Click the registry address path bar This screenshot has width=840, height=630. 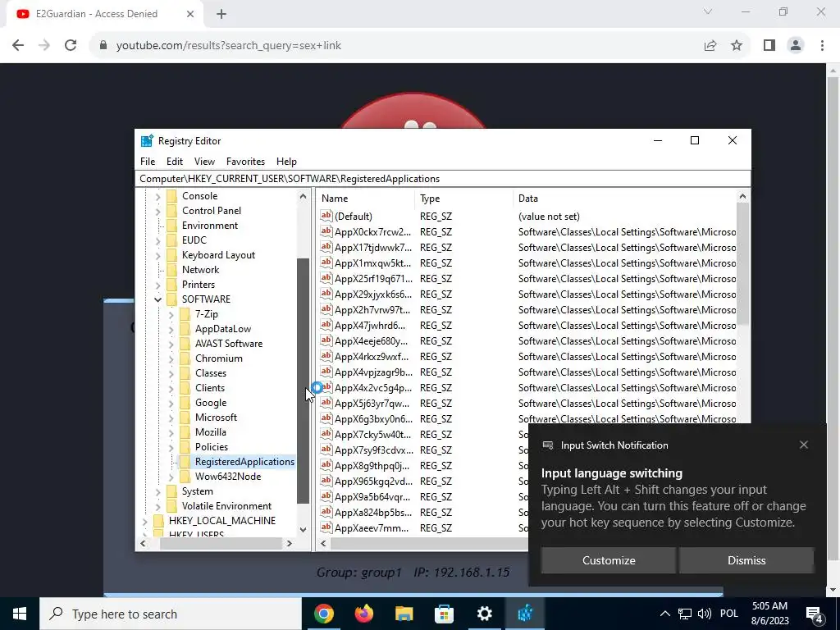click(x=442, y=178)
